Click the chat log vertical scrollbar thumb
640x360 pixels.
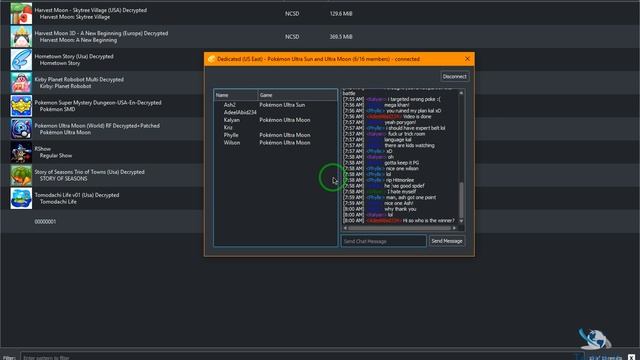461,200
